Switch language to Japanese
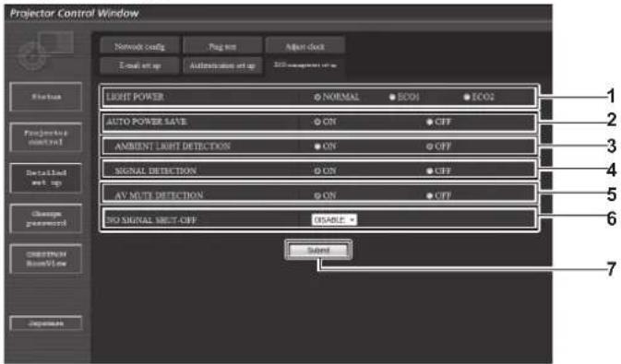 point(46,323)
